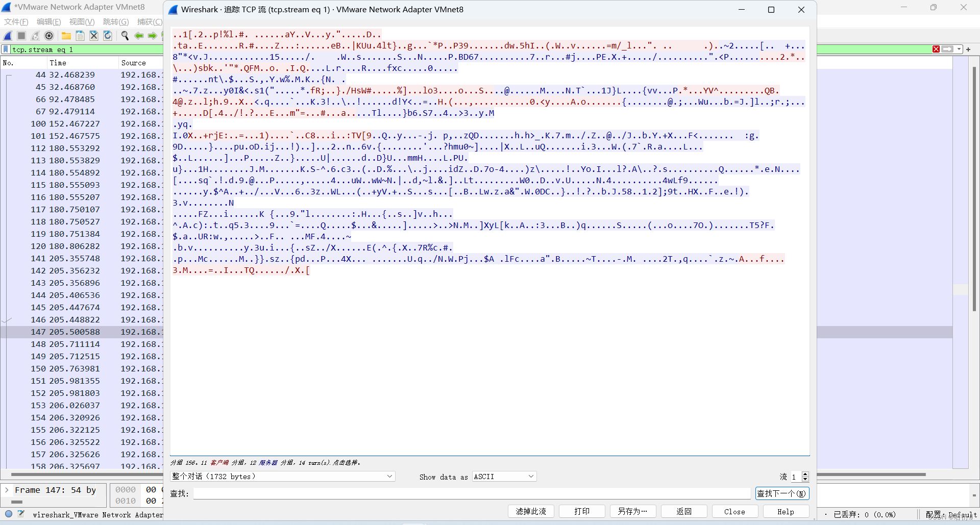
Task: Open the find packet tool
Action: coord(125,36)
